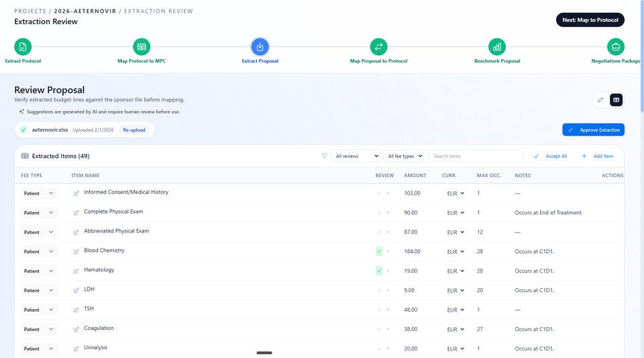Edit the Complete Physical Exam item name
This screenshot has width=644, height=358.
pos(76,213)
